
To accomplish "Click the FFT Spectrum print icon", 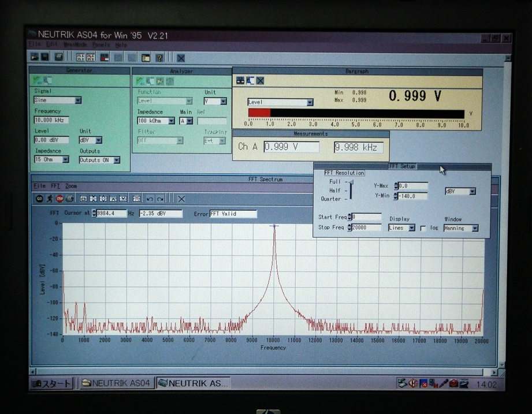I will coord(70,199).
